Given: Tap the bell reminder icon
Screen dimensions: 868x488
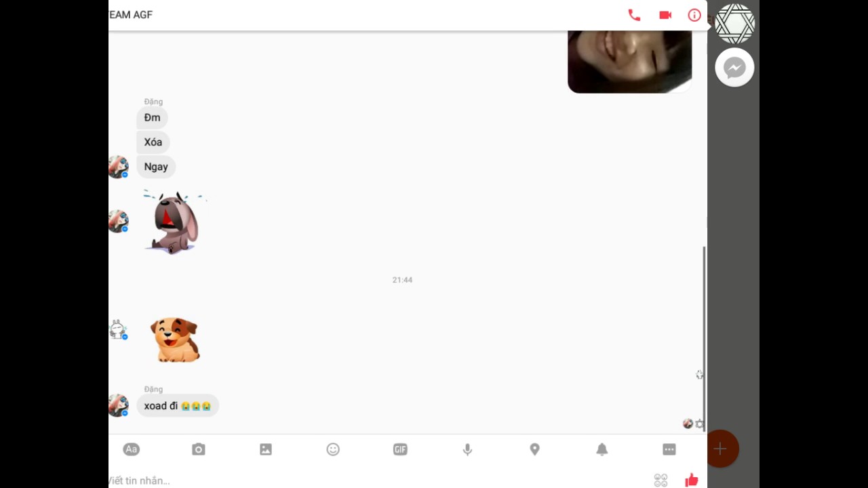Looking at the screenshot, I should 602,449.
